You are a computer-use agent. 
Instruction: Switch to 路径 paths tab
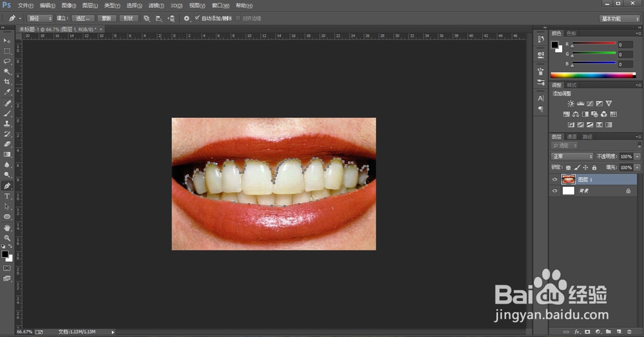point(587,137)
